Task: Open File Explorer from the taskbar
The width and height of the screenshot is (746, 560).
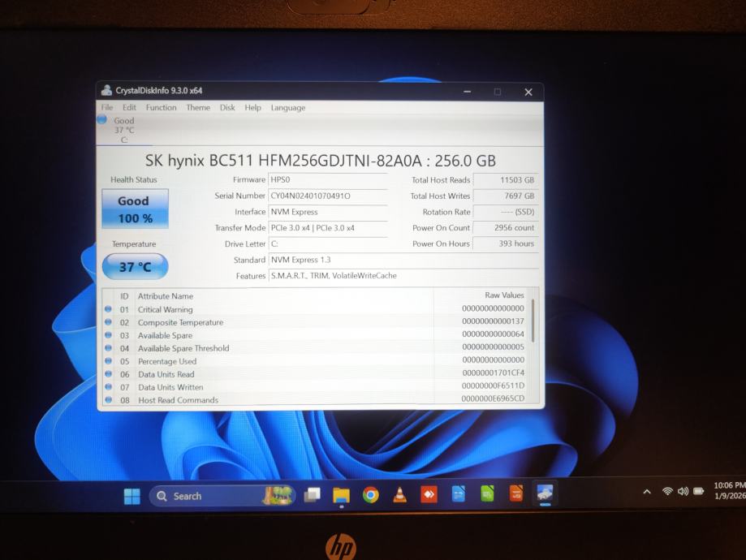Action: (341, 495)
